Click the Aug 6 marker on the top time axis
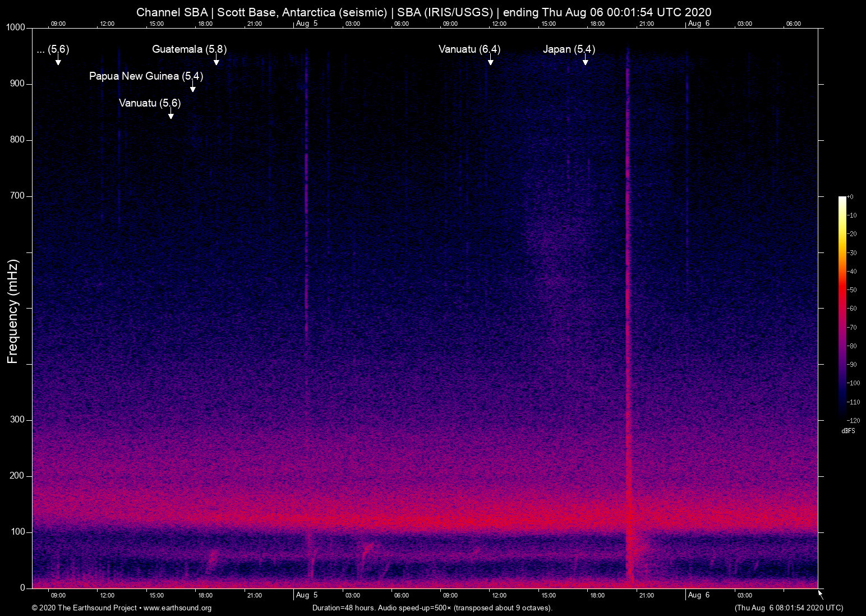The image size is (866, 616). click(698, 24)
